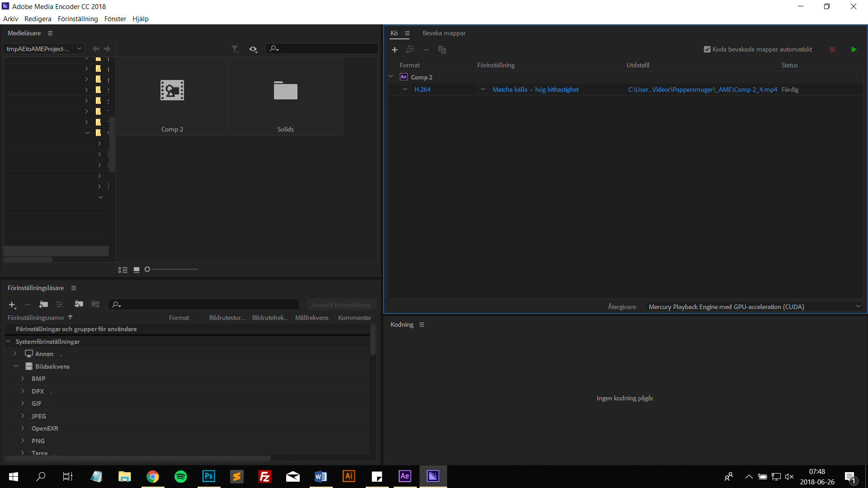Switch media browser to thumbnail view
This screenshot has width=868, height=488.
click(137, 270)
